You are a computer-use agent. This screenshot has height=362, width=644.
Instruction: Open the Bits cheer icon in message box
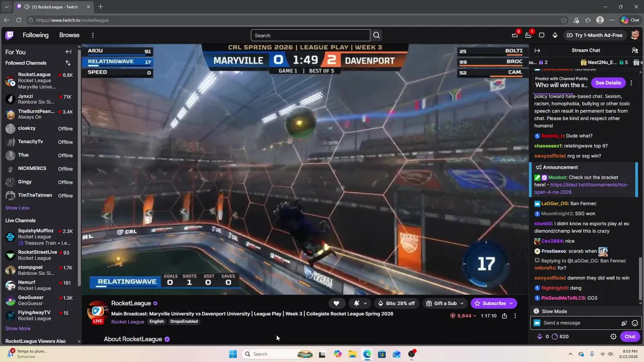tap(624, 323)
